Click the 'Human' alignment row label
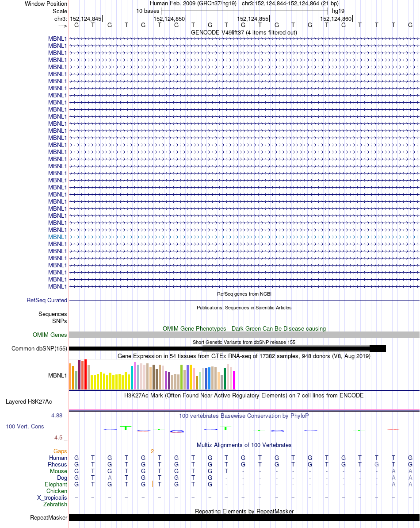 coord(58,458)
